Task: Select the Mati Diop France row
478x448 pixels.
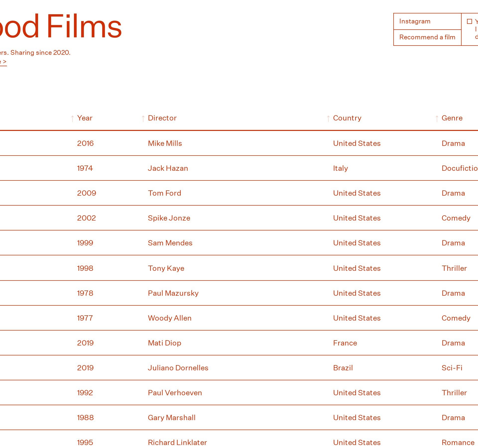Action: pos(164,343)
